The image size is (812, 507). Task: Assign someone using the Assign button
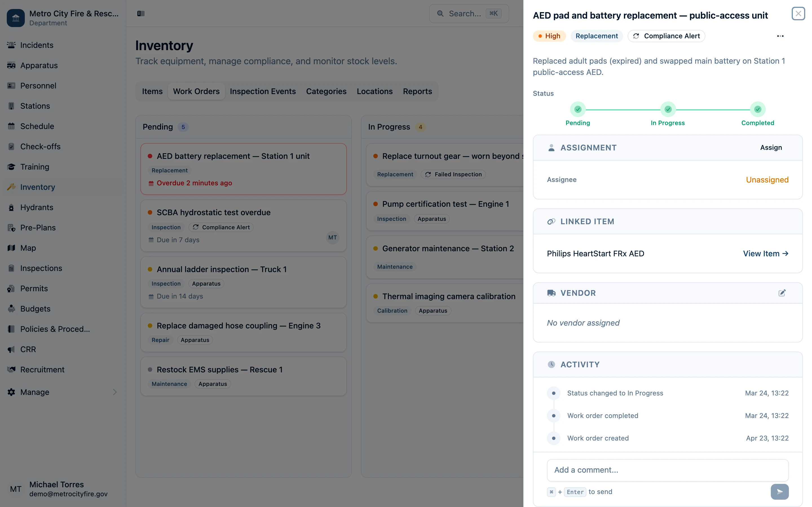(771, 147)
